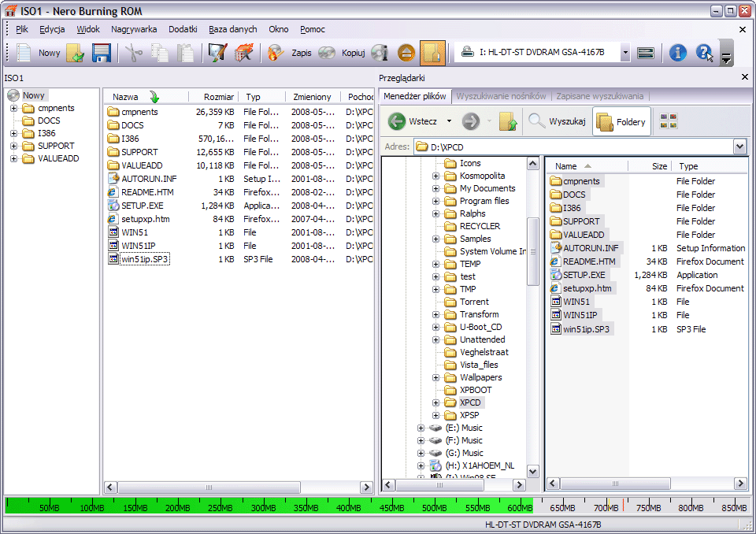Open a compilation with the folder toolbar icon
The height and width of the screenshot is (534, 756).
pyautogui.click(x=75, y=53)
